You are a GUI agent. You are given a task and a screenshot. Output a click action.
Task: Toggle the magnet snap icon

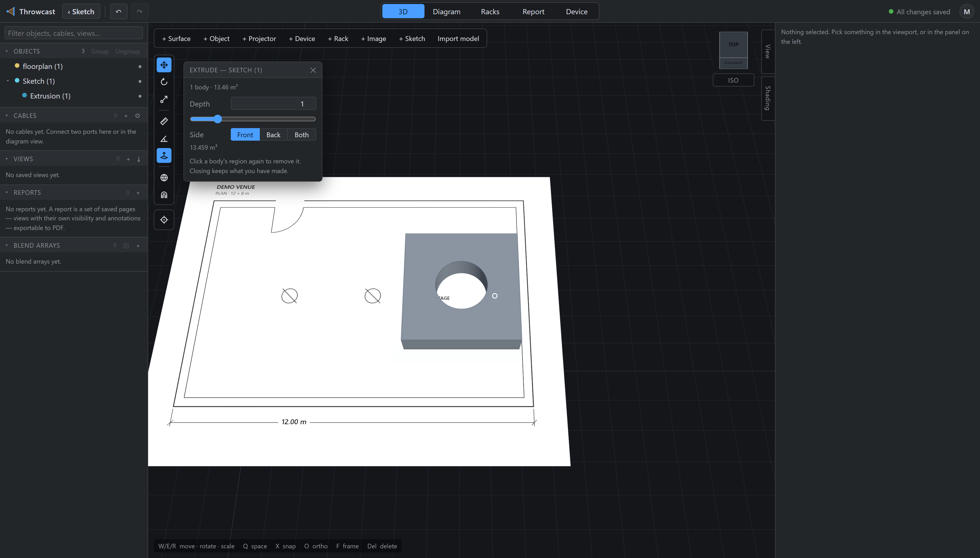click(164, 195)
